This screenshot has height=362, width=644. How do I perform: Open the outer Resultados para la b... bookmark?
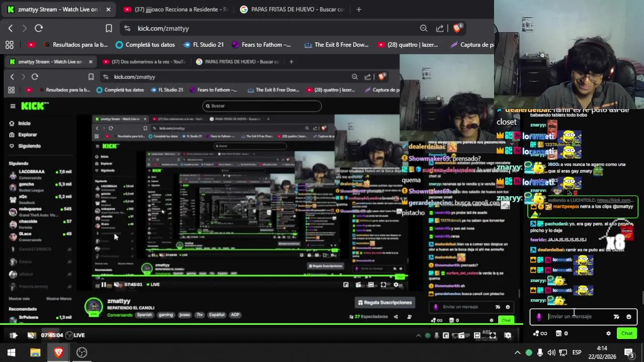click(75, 45)
